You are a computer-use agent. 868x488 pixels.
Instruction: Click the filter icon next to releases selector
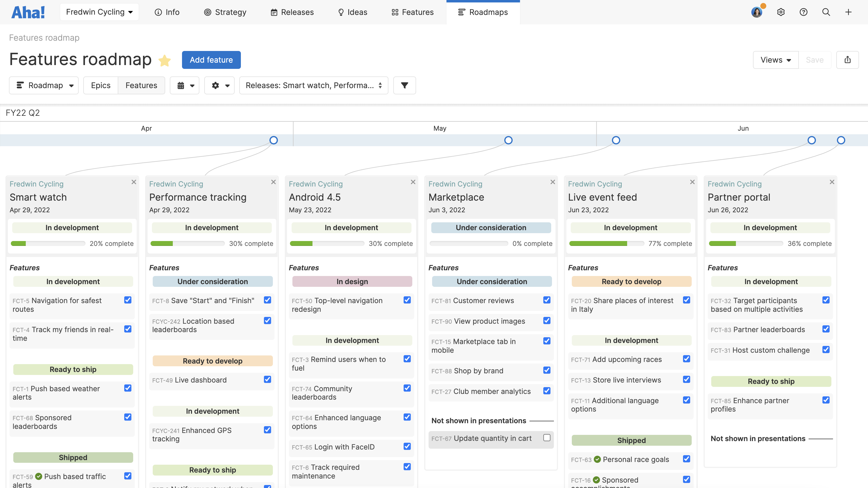404,85
